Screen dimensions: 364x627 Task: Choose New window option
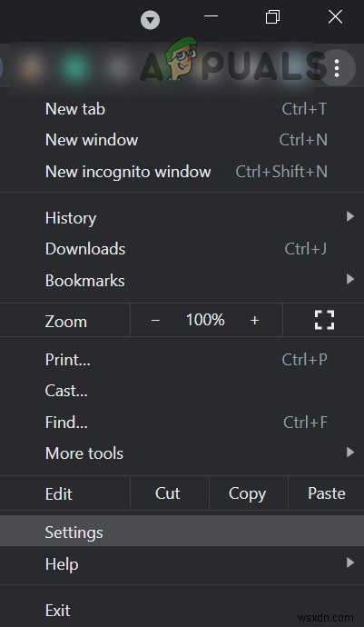[x=182, y=140]
